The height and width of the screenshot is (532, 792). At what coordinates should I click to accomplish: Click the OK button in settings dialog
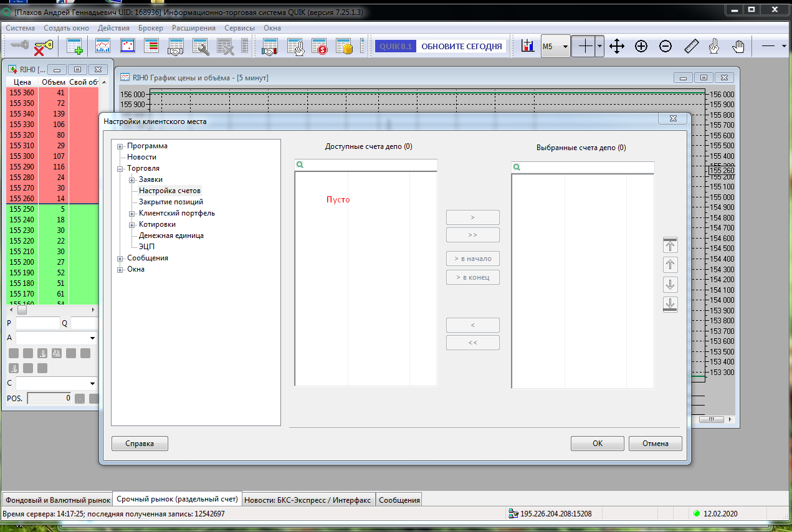pos(598,444)
